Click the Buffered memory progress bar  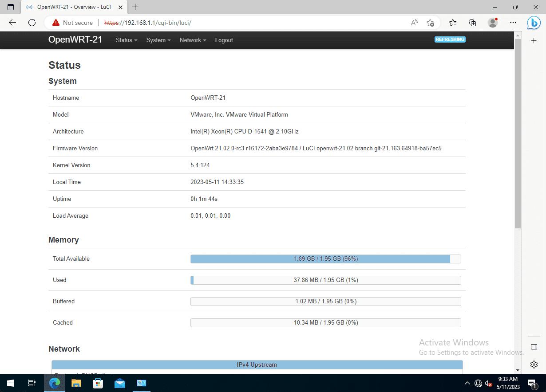click(326, 301)
